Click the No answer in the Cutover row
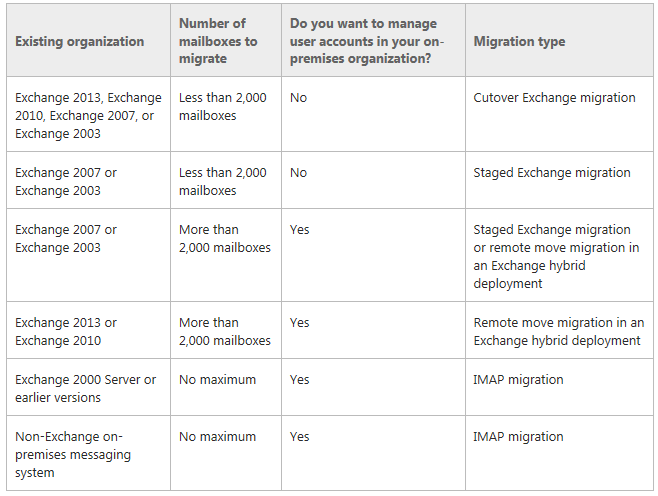Viewport: 658px width, 496px height. coord(298,97)
